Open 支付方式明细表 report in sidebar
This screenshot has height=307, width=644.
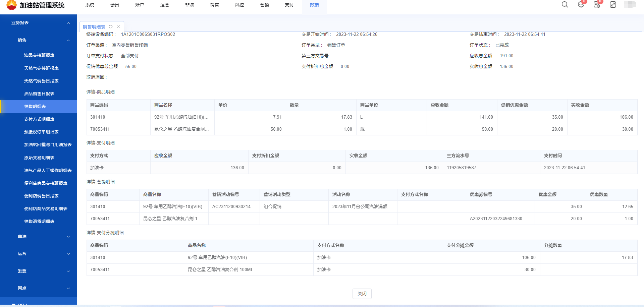[39, 119]
